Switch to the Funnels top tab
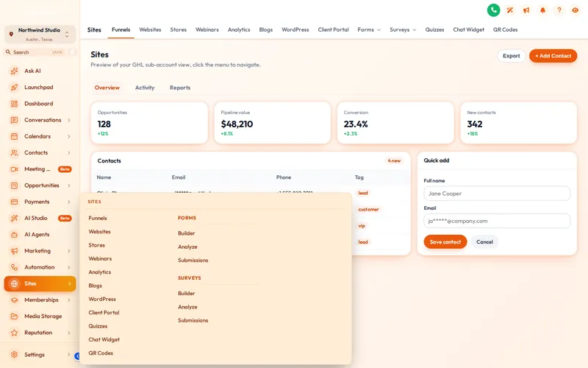Viewport: 588px width, 368px height. click(121, 29)
